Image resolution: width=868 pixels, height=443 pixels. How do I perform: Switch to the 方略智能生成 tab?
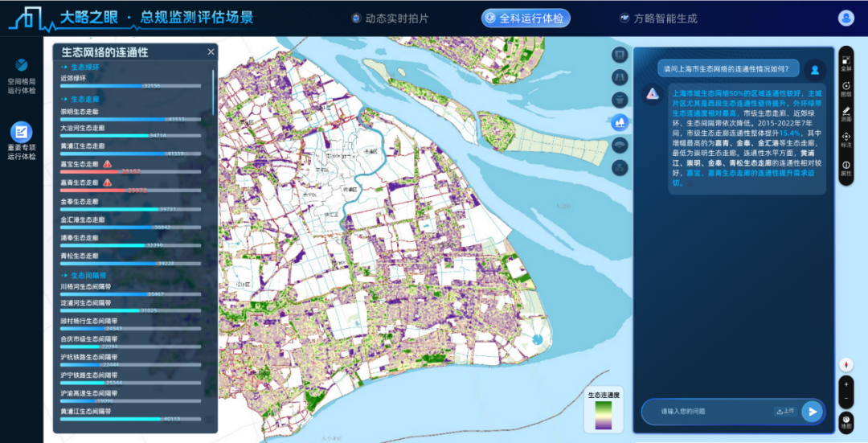click(657, 18)
